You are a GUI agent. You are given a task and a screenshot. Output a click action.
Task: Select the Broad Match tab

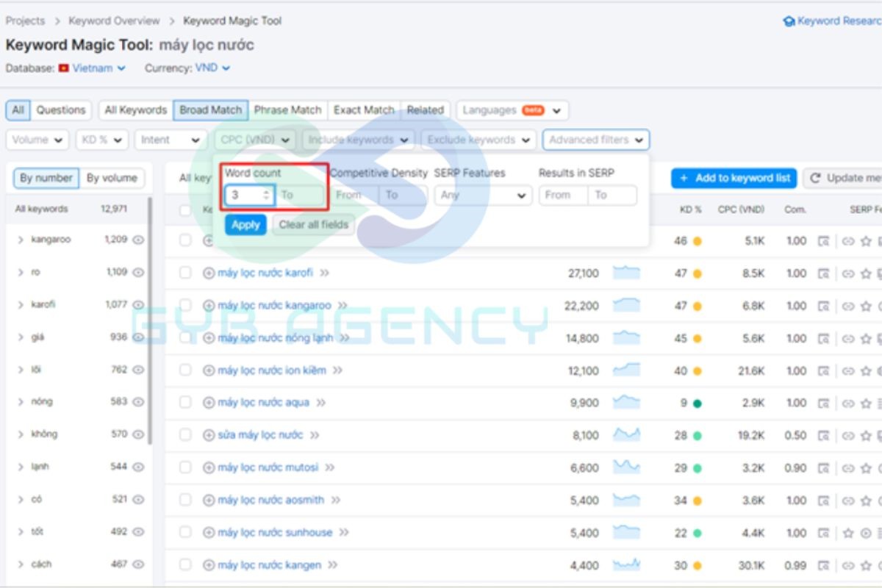point(211,110)
